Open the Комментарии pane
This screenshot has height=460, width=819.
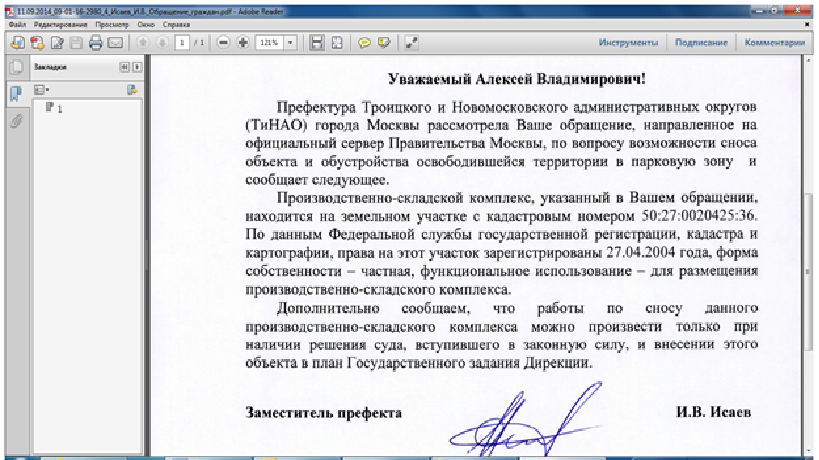[x=776, y=43]
